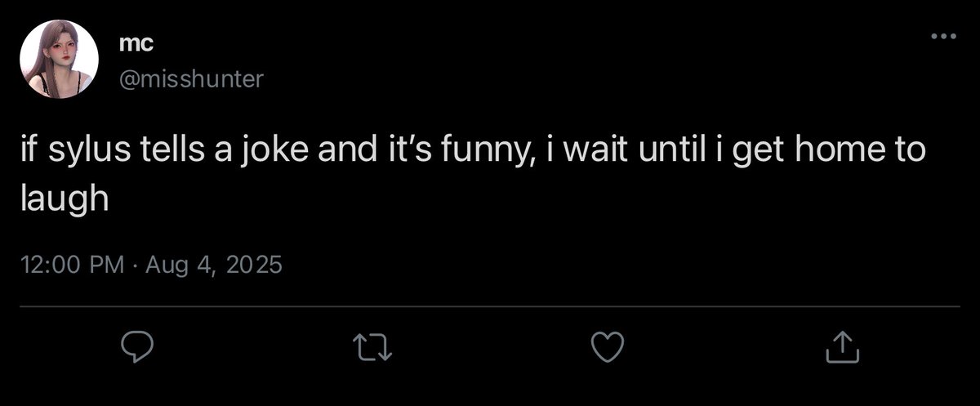The height and width of the screenshot is (406, 980).
Task: Click the word "laugh" on second line
Action: click(64, 199)
